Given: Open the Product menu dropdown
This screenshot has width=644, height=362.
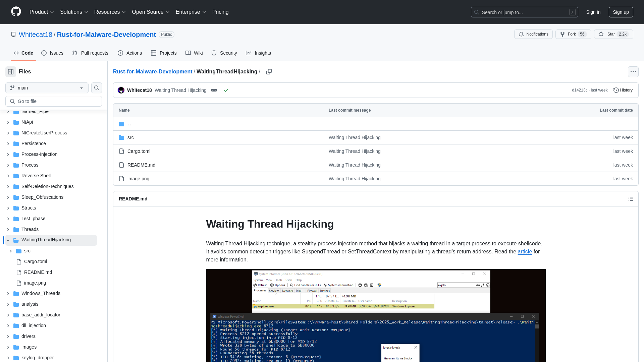Looking at the screenshot, I should (x=42, y=12).
